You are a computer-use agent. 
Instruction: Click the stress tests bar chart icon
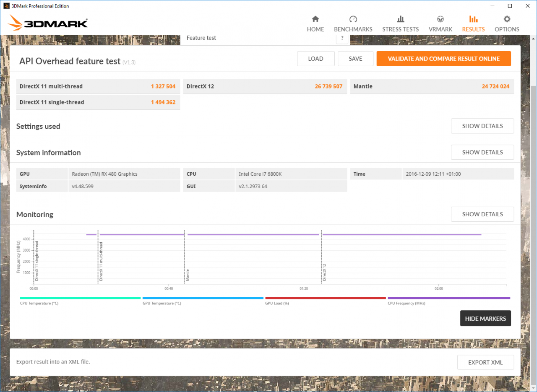point(401,19)
